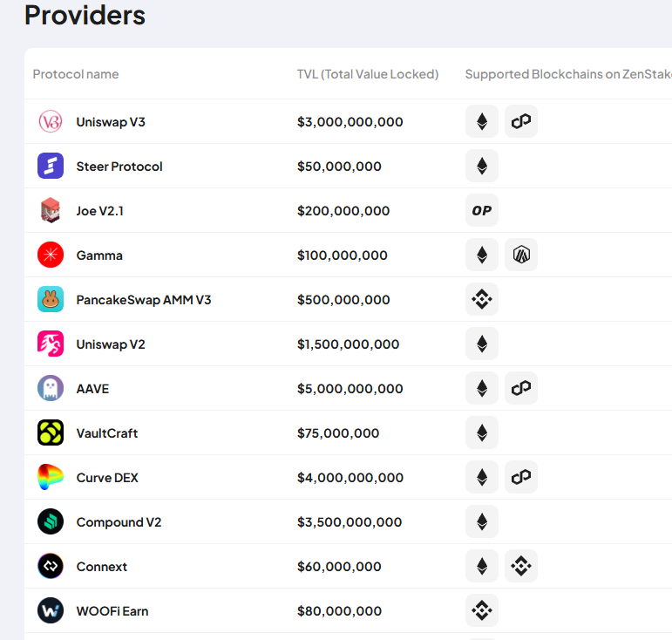Image resolution: width=672 pixels, height=640 pixels.
Task: Click Arbitrum chain icon in Gamma row
Action: point(521,255)
